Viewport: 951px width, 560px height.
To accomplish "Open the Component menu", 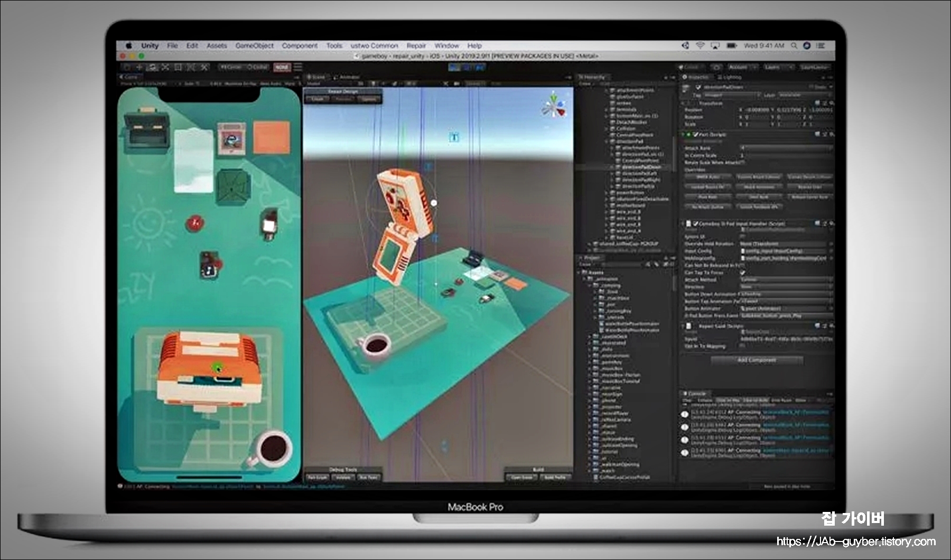I will 300,45.
